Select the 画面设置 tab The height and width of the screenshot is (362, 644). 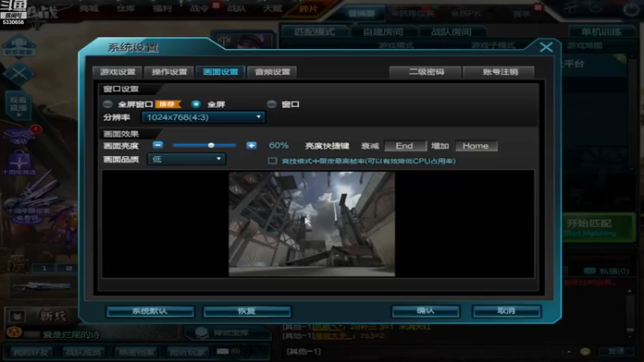coord(221,72)
